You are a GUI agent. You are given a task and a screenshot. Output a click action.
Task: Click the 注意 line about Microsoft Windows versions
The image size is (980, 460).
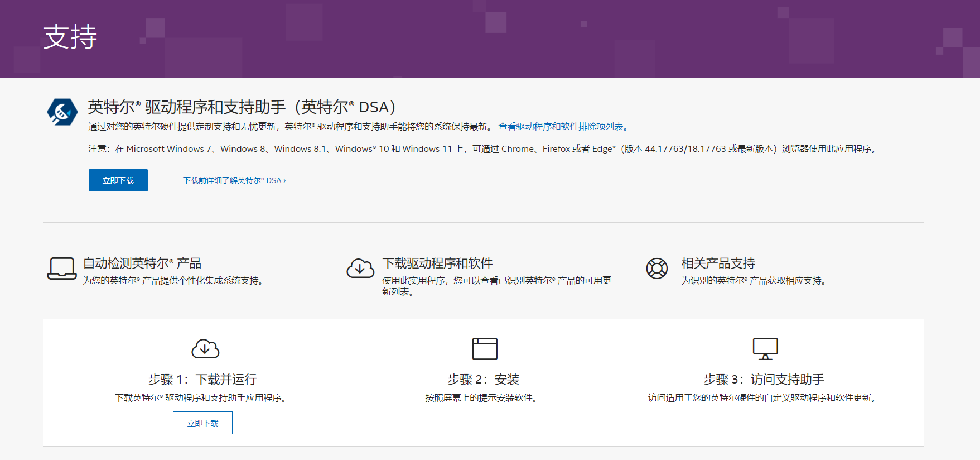483,149
